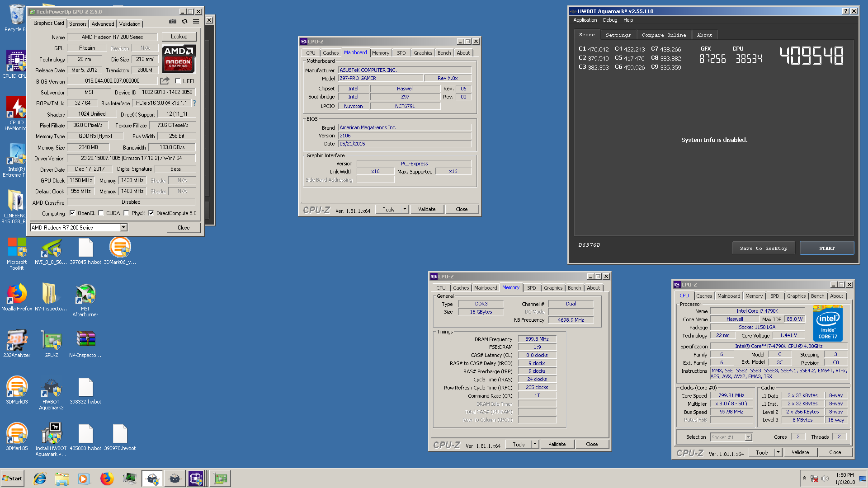Open the 397845.hwbot file icon

tap(85, 250)
